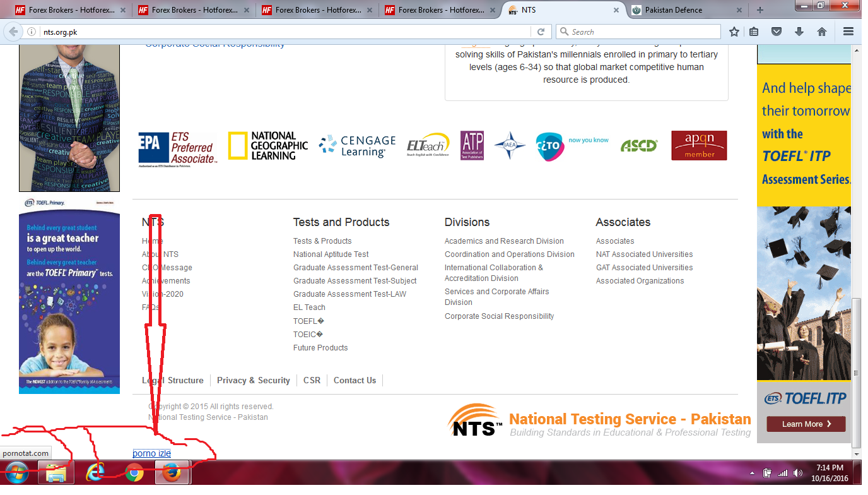The height and width of the screenshot is (495, 868).
Task: Click the volume speaker tray icon
Action: (798, 473)
